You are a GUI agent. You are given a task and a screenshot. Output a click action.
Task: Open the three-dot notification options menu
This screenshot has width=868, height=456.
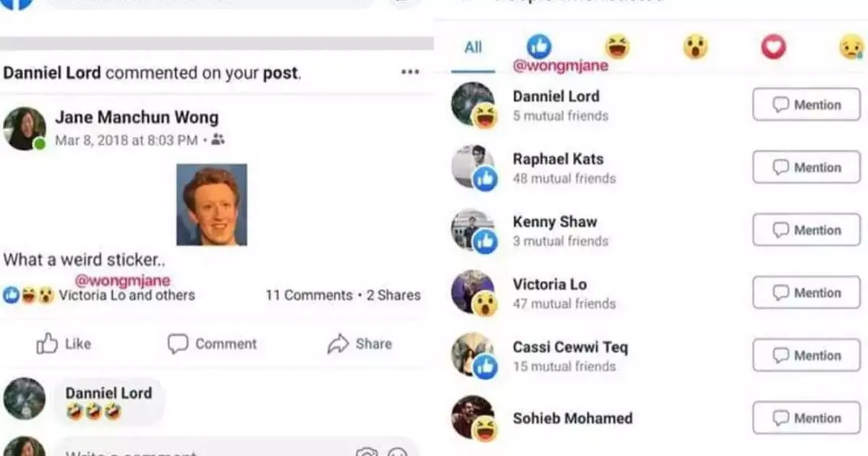(410, 72)
